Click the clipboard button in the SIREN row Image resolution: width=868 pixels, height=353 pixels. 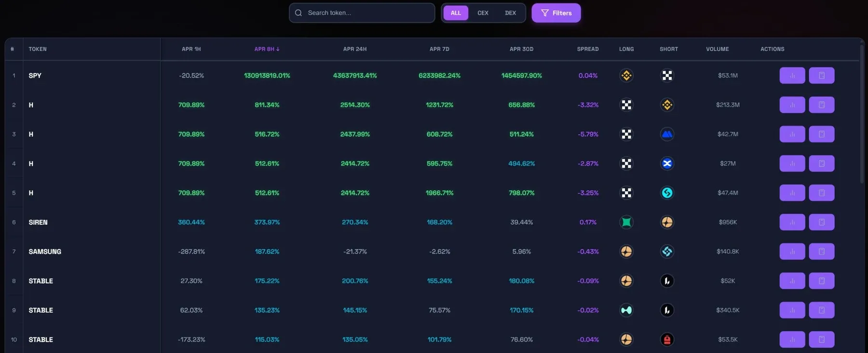click(821, 222)
